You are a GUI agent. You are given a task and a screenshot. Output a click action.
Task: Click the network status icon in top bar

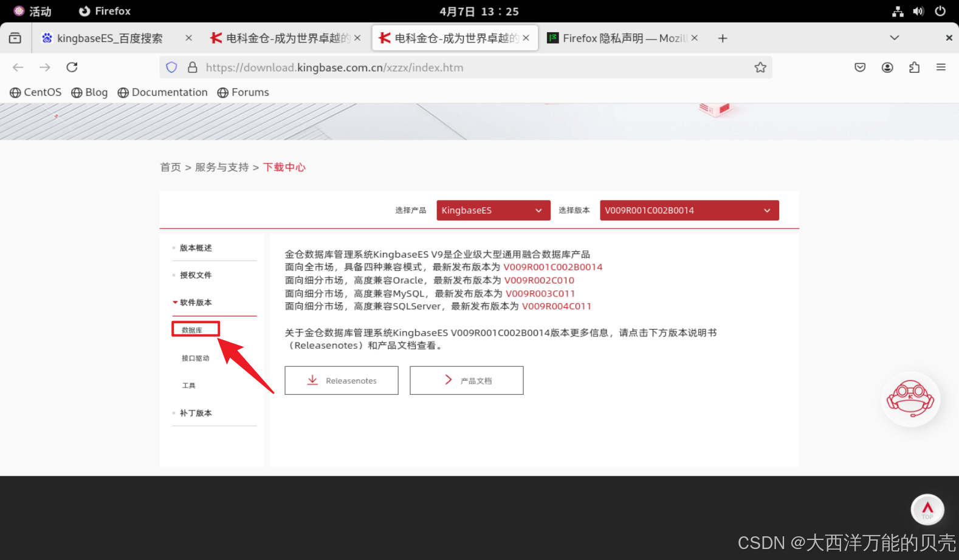pos(898,11)
